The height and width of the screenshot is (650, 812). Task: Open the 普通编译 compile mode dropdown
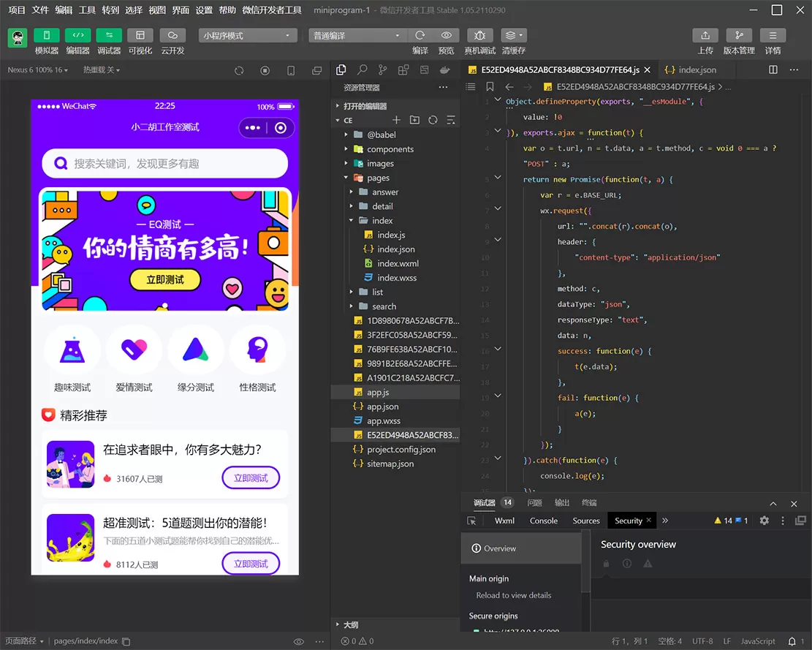pyautogui.click(x=357, y=35)
